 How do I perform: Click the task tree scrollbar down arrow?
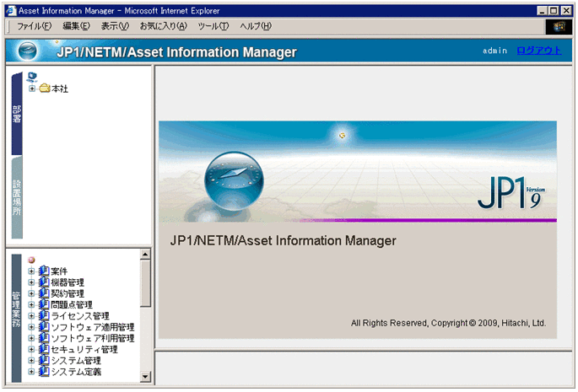tap(146, 377)
